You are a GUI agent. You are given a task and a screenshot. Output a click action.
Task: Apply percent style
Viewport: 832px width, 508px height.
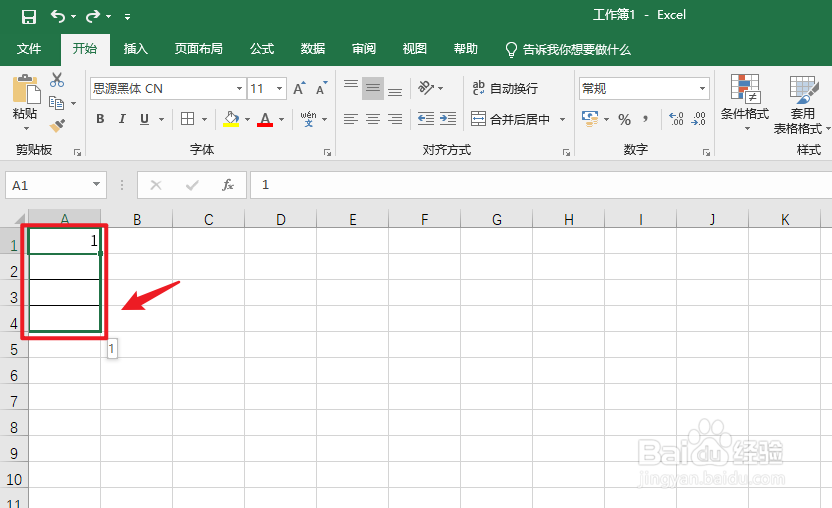(625, 119)
